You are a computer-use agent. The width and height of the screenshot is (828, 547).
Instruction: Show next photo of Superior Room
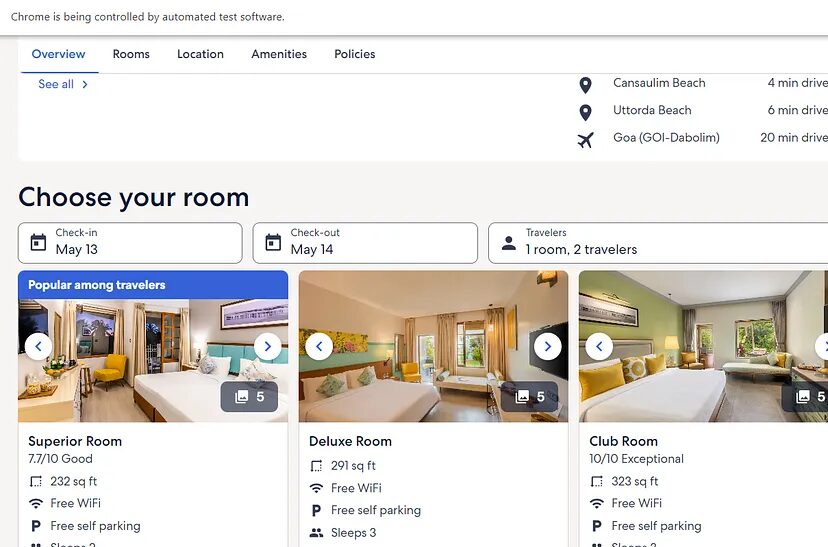(268, 346)
